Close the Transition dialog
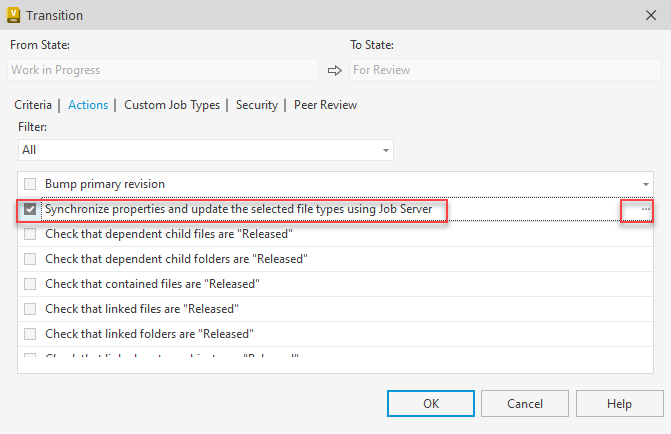This screenshot has width=671, height=434. click(x=651, y=15)
